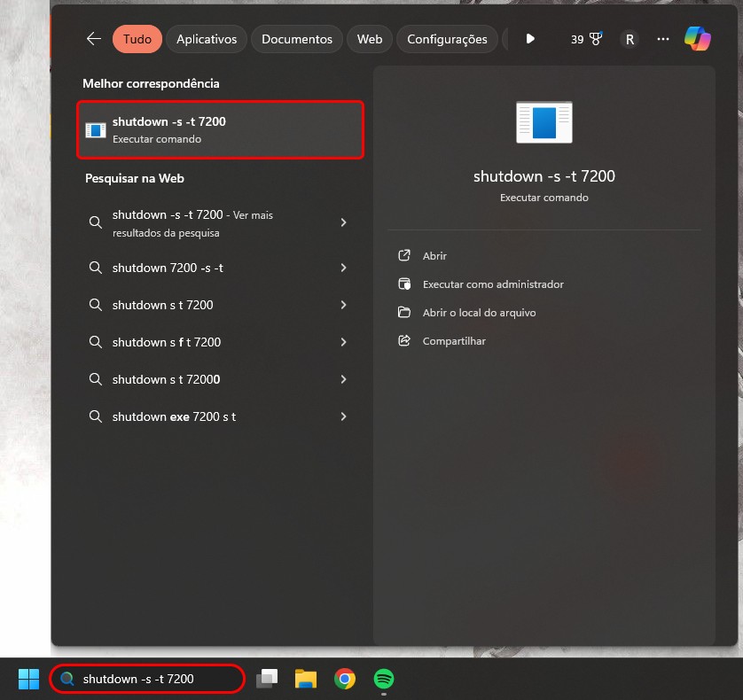The height and width of the screenshot is (700, 743).
Task: Switch to the Aplicativos filter tab
Action: [207, 39]
